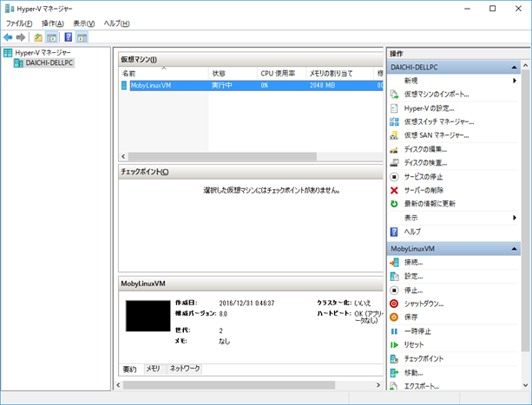The width and height of the screenshot is (532, 405).
Task: Click the ディスクの検査 icon
Action: click(394, 163)
